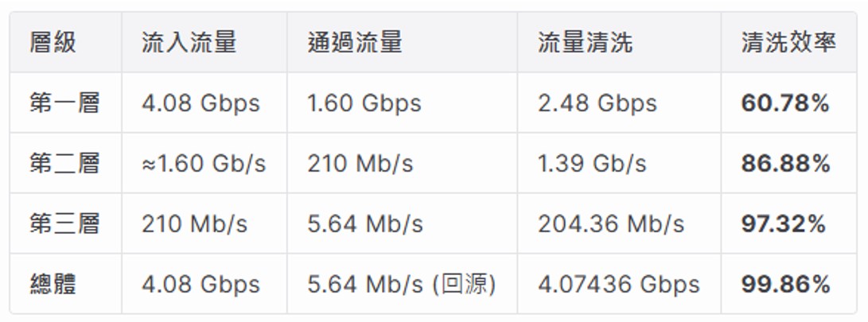
Task: Select the 第一層 row label
Action: click(x=64, y=103)
